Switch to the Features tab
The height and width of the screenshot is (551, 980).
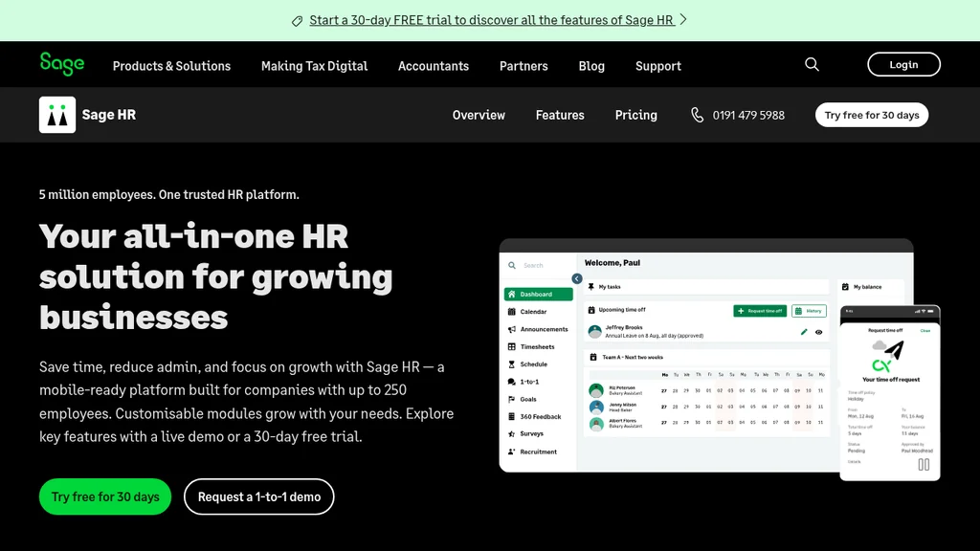click(x=560, y=115)
